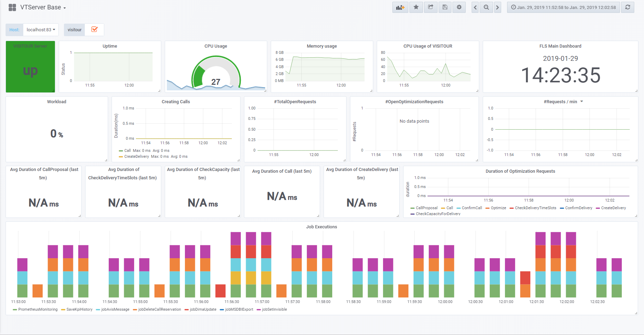Click the CPU Usage gauge value 27
The image size is (644, 335).
click(216, 82)
